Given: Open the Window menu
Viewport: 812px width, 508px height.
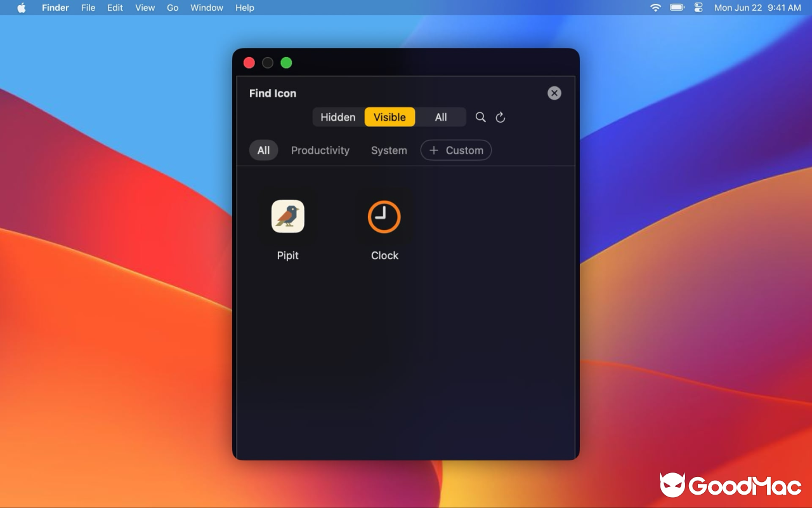Looking at the screenshot, I should click(207, 8).
